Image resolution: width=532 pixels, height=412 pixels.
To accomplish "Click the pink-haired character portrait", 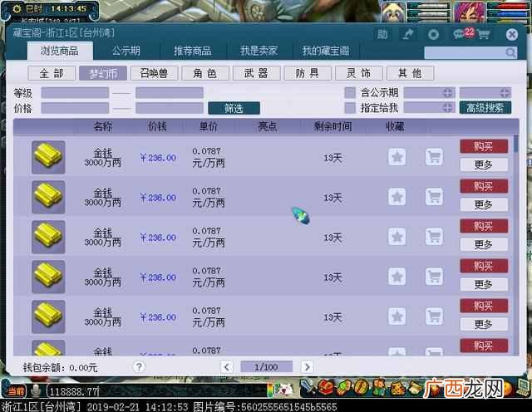I will click(470, 12).
